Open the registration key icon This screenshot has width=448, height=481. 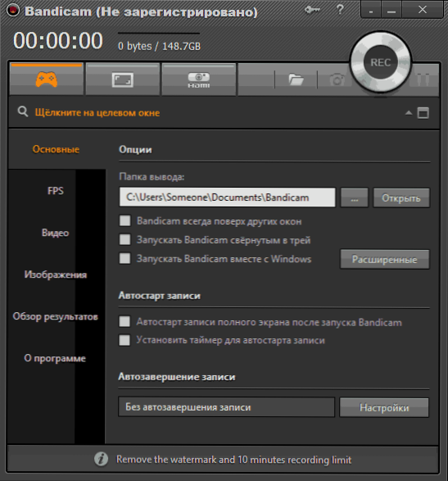pos(312,10)
